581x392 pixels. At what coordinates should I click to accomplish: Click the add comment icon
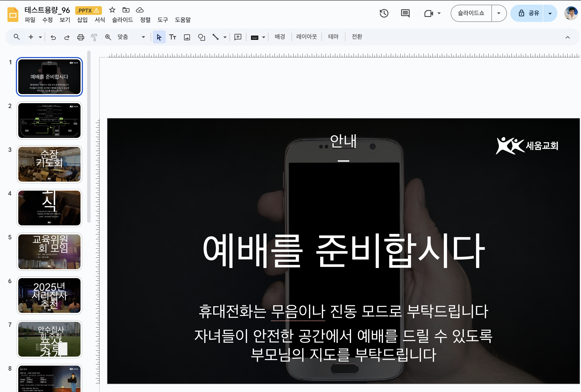[x=238, y=37]
